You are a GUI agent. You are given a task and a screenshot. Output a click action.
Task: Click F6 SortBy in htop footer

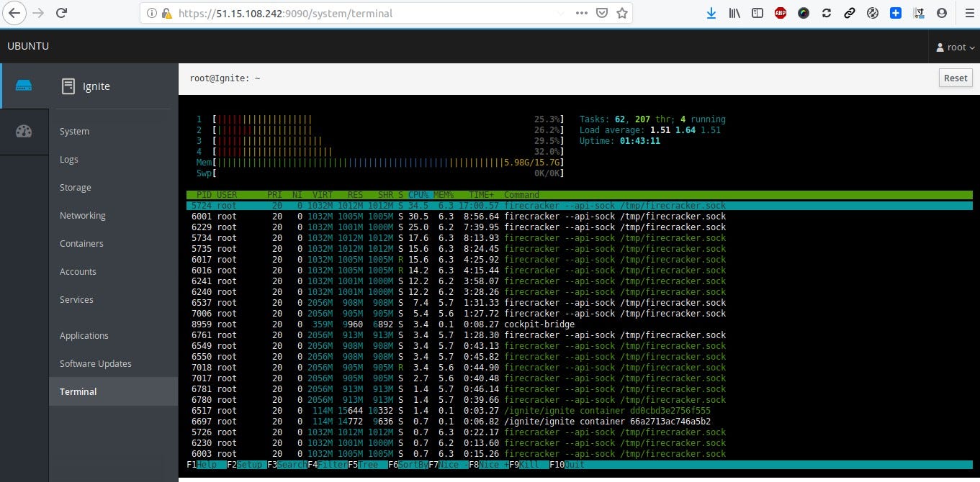tap(408, 465)
